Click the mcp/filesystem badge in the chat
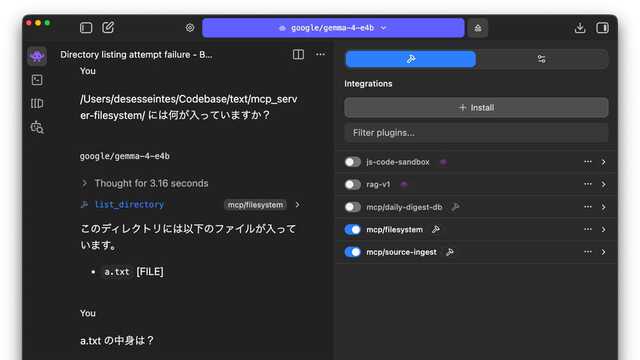The image size is (640, 360). click(256, 205)
